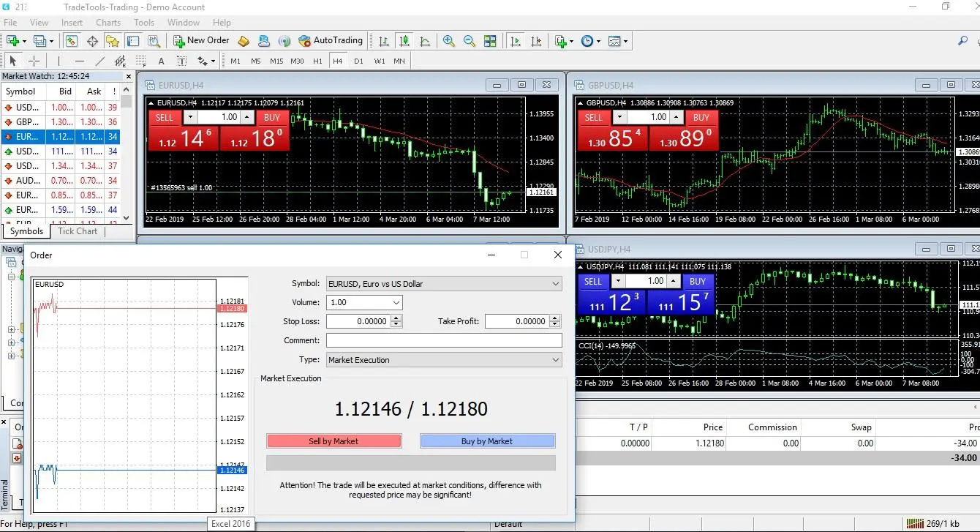Open volume dropdown arrow on GBPUSD panel

[x=619, y=117]
